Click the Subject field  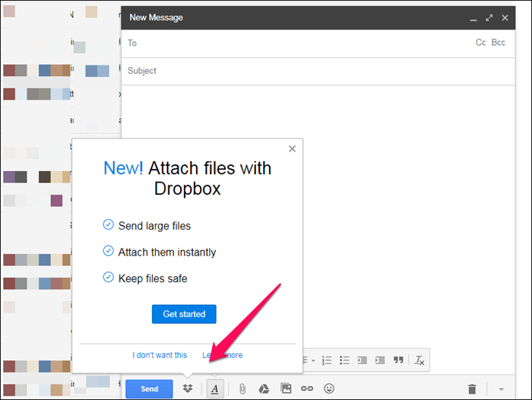pos(318,71)
